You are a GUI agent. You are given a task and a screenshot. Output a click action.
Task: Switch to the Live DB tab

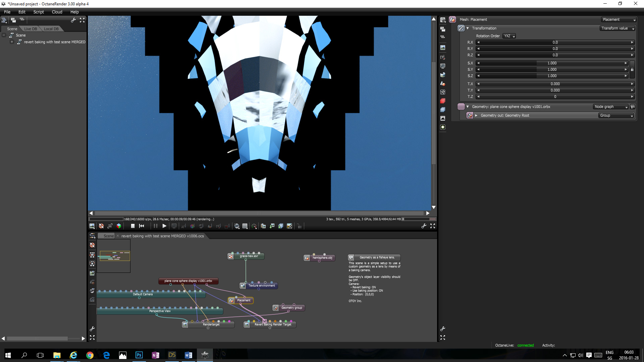pyautogui.click(x=31, y=29)
